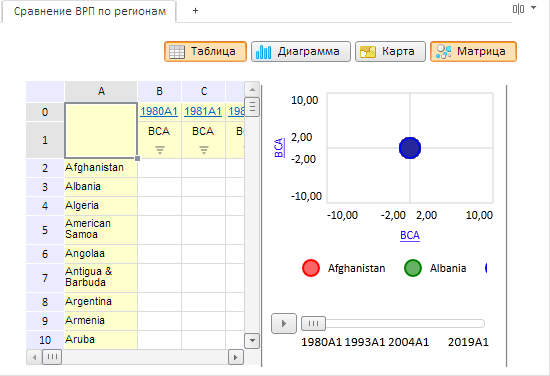
Task: Click the table's vertical scroll down arrow
Action: (x=252, y=340)
